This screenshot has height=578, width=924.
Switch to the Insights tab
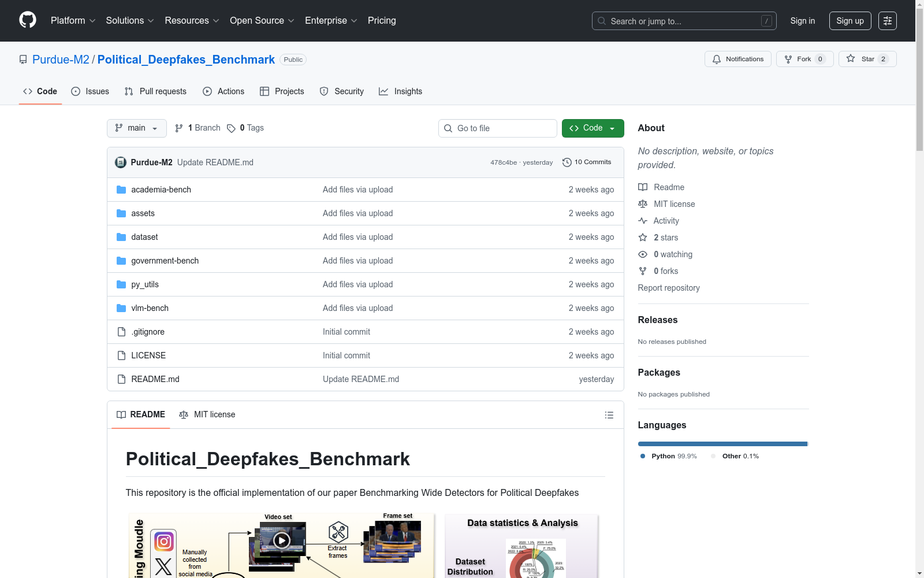coord(401,91)
